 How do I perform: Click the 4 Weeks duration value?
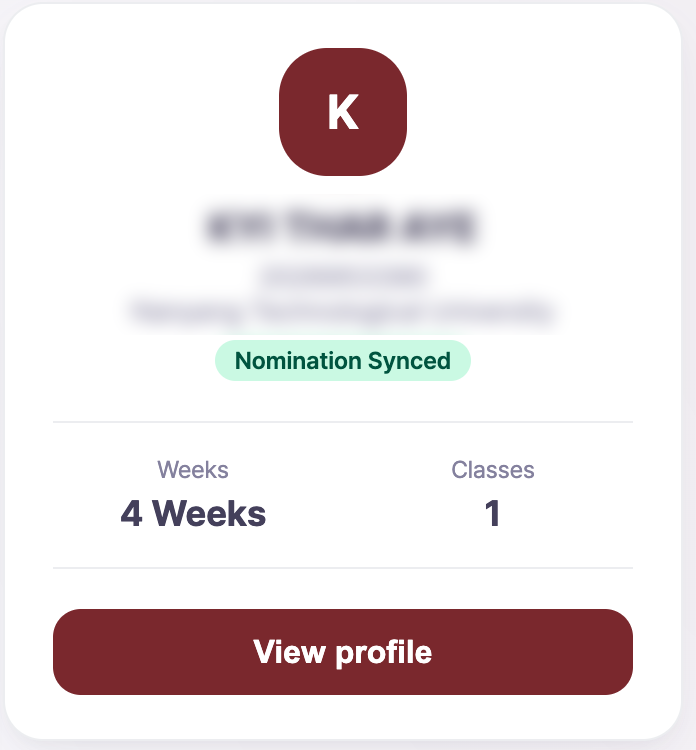pos(193,514)
